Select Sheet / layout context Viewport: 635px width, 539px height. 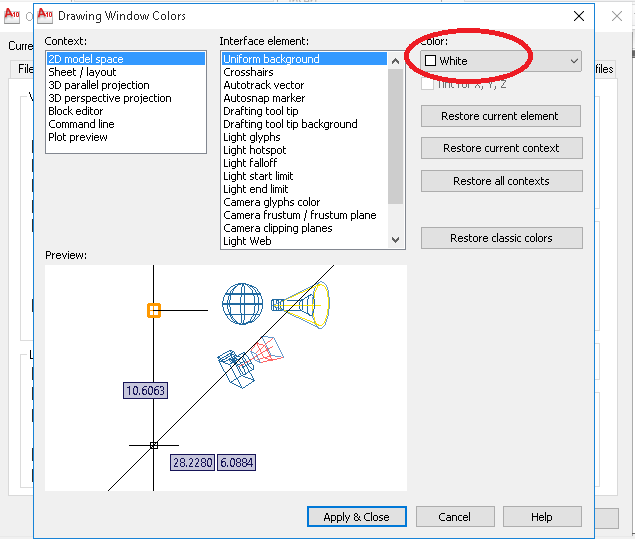(x=126, y=72)
